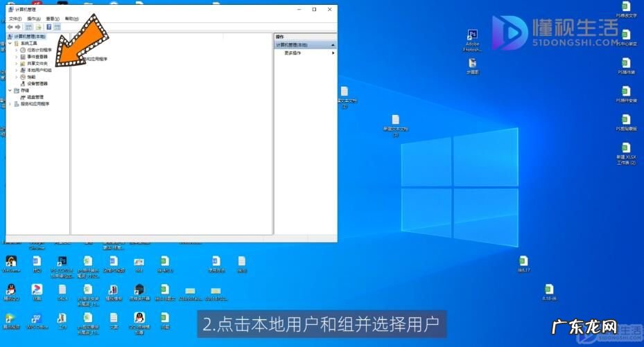Select 本地用户和组 in the tree
The height and width of the screenshot is (347, 644).
[40, 70]
